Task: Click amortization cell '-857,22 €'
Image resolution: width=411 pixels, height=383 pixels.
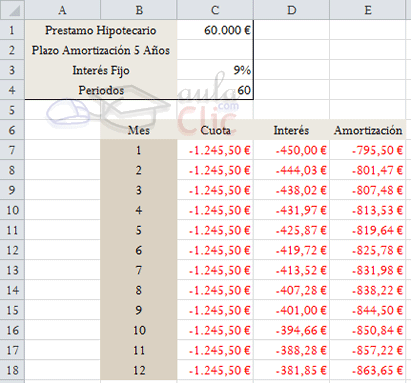Action: coord(368,350)
